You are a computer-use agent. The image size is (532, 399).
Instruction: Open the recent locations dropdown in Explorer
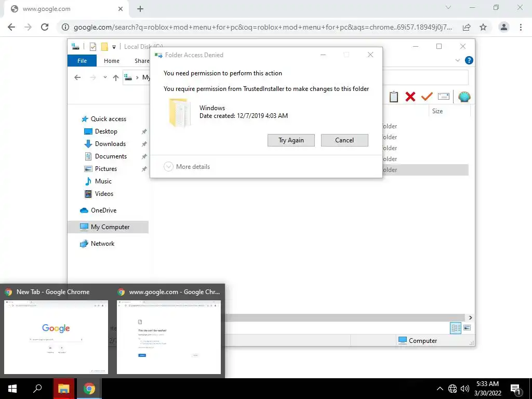click(x=105, y=77)
